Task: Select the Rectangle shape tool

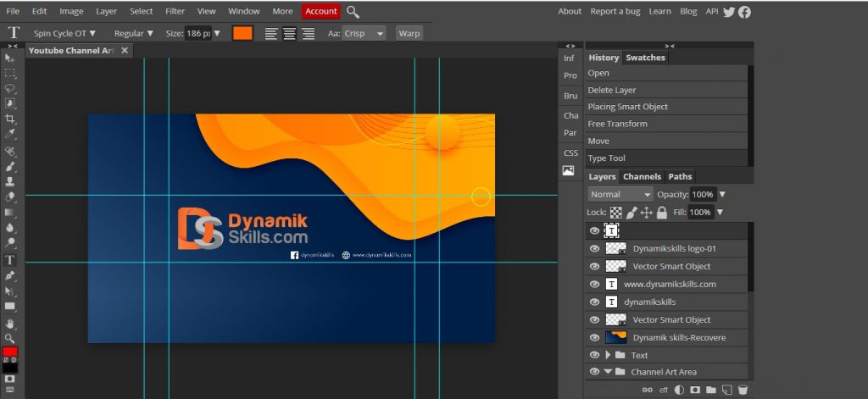Action: [x=10, y=306]
